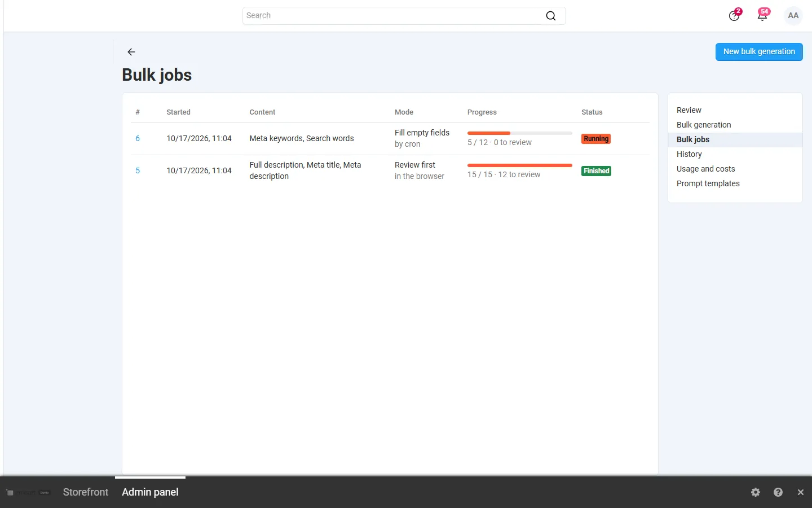Open the notifications bell icon
This screenshot has width=812, height=508.
pos(762,16)
